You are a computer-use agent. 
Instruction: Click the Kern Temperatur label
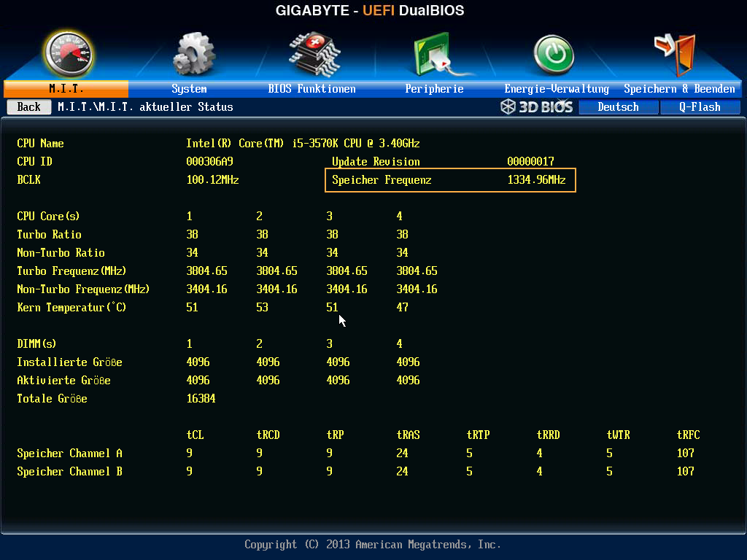pos(71,307)
